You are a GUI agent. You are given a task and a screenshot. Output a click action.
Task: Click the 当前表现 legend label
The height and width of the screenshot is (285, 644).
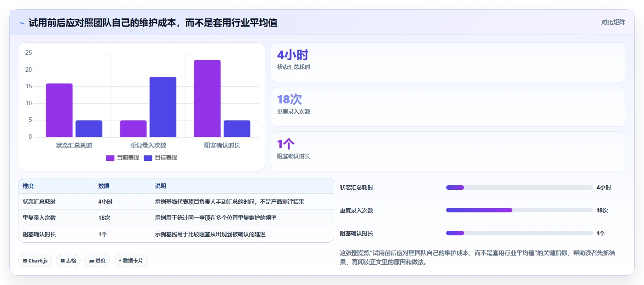pos(128,158)
